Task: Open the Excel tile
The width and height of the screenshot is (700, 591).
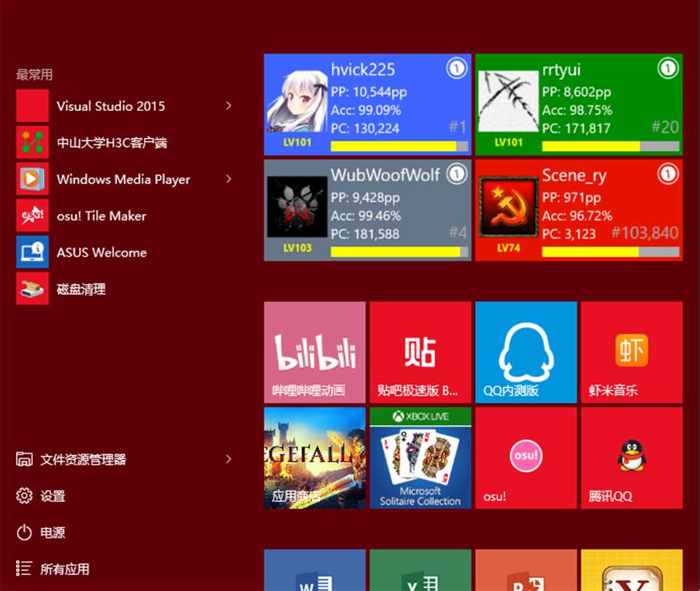Action: [x=420, y=571]
